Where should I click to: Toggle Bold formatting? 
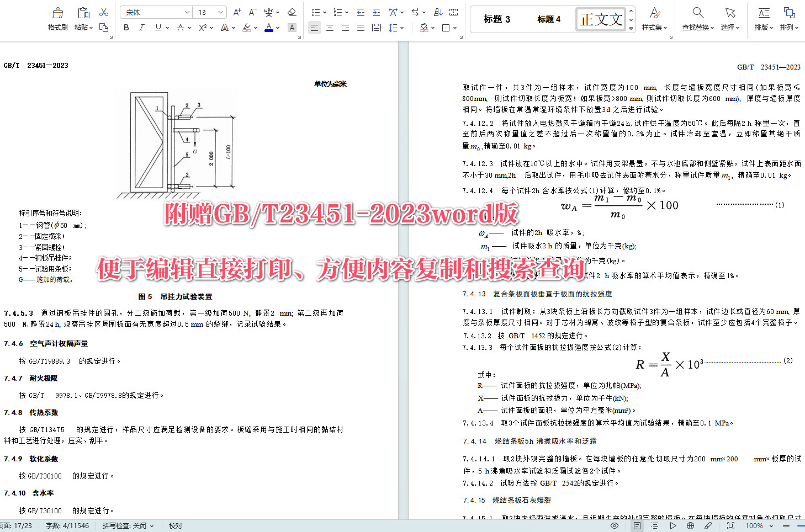[126, 28]
